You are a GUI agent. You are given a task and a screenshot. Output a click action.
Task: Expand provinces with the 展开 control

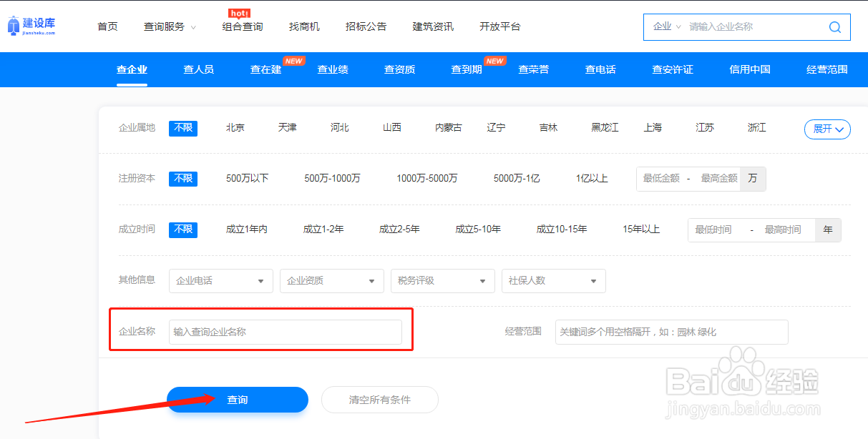click(x=827, y=129)
